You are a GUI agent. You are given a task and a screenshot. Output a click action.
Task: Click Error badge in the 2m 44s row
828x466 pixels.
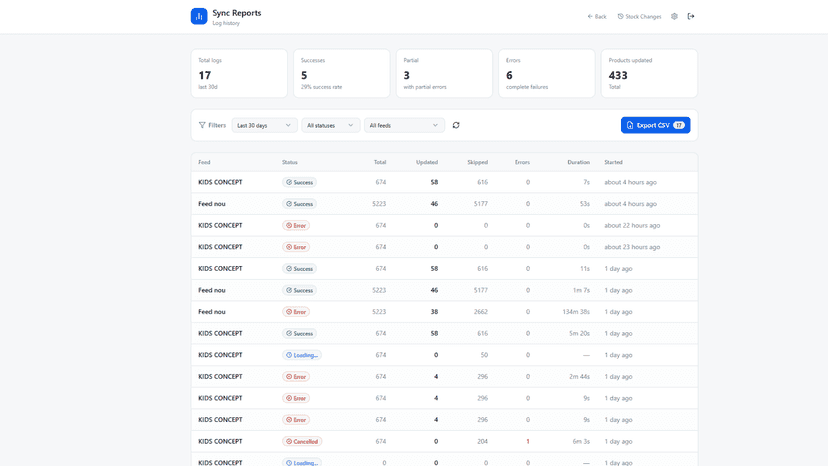(x=296, y=377)
